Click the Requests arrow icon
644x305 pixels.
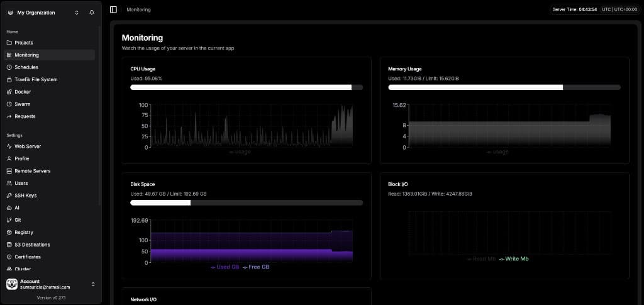(x=9, y=116)
